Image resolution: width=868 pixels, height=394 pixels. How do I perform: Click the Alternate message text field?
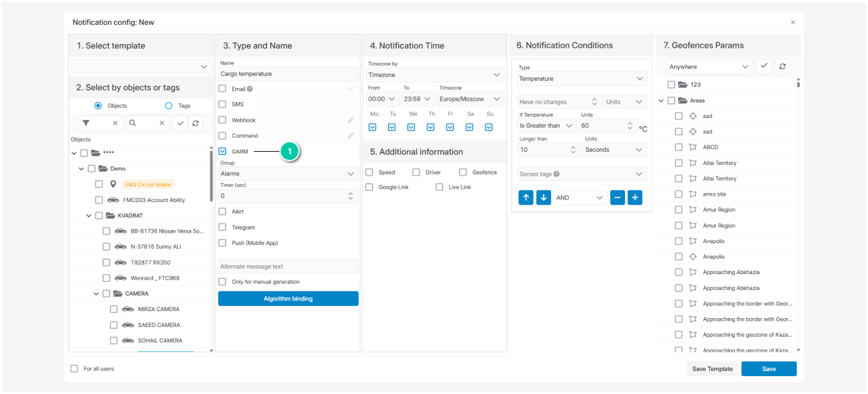click(x=288, y=266)
